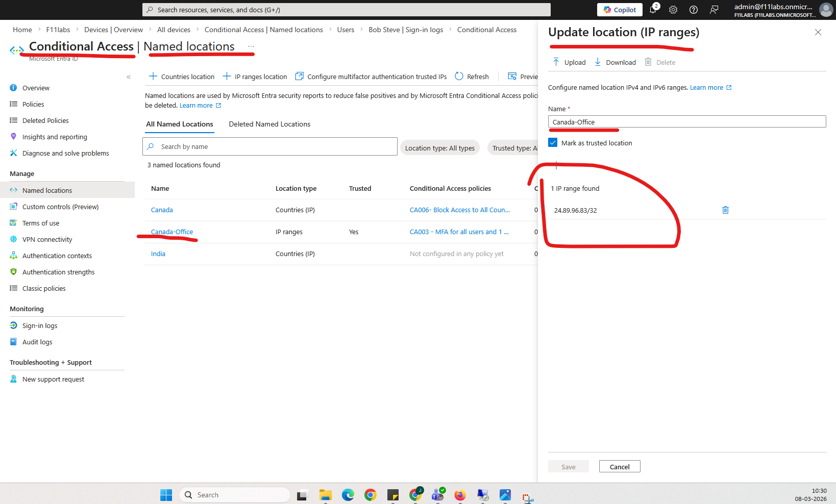Image resolution: width=836 pixels, height=504 pixels.
Task: Click the Upload toolbar button
Action: click(569, 62)
